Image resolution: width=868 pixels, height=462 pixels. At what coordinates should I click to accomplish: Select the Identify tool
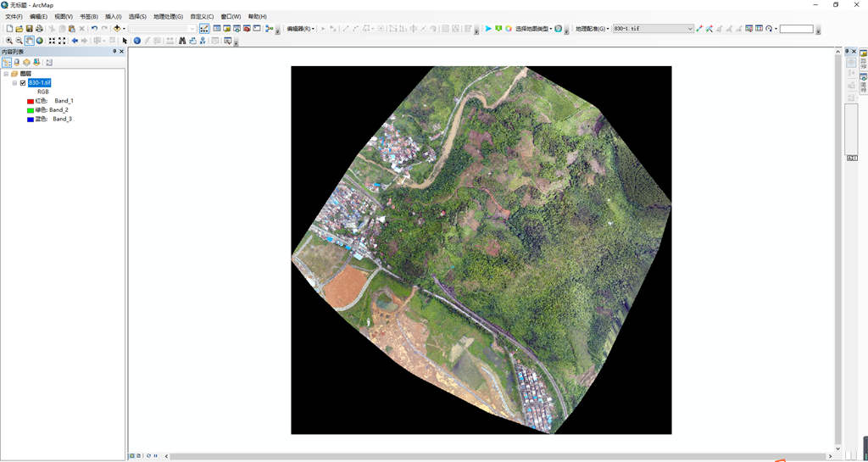point(137,41)
